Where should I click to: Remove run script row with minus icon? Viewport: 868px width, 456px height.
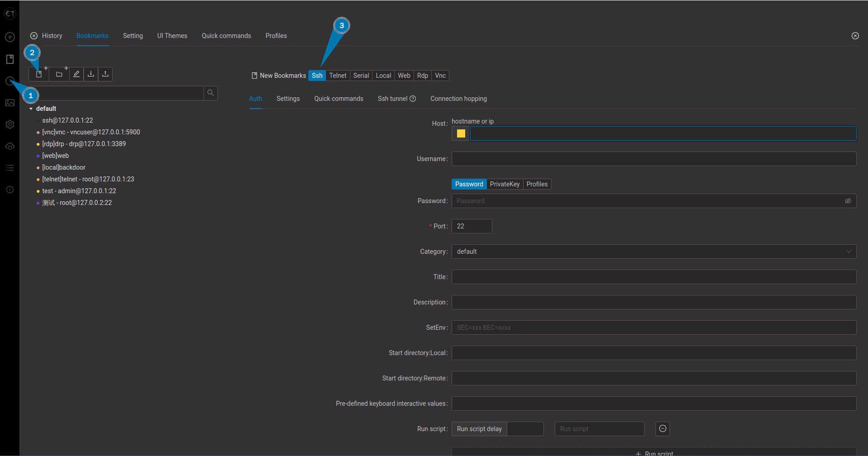click(663, 428)
